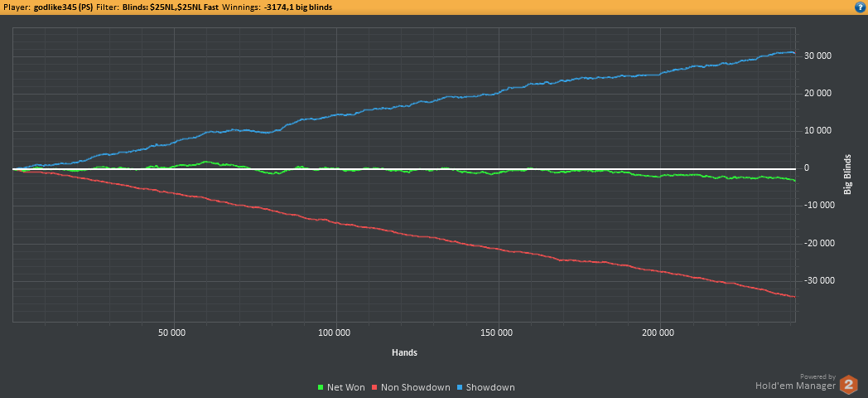Toggle the Non Showdown legend entry
This screenshot has height=398, width=868.
412,387
